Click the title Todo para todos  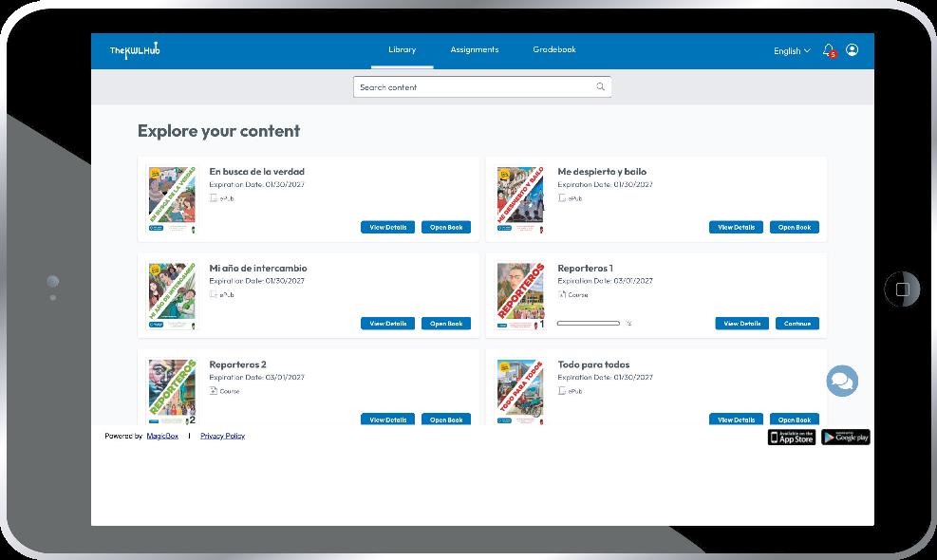pyautogui.click(x=593, y=364)
